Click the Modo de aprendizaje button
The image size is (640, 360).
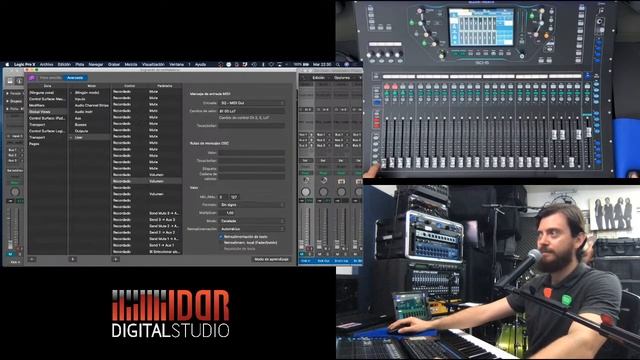271,259
